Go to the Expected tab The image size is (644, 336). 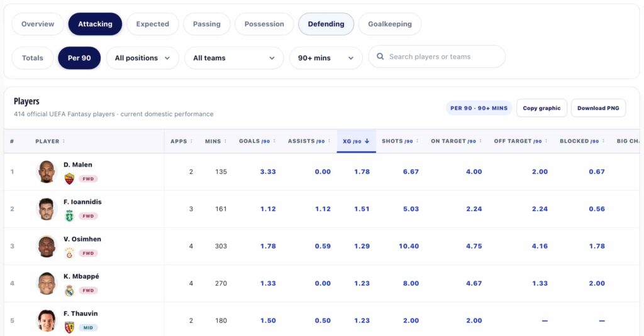[152, 24]
